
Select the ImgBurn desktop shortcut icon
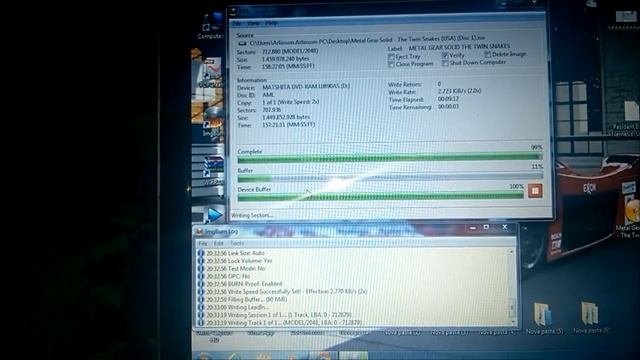pyautogui.click(x=213, y=121)
